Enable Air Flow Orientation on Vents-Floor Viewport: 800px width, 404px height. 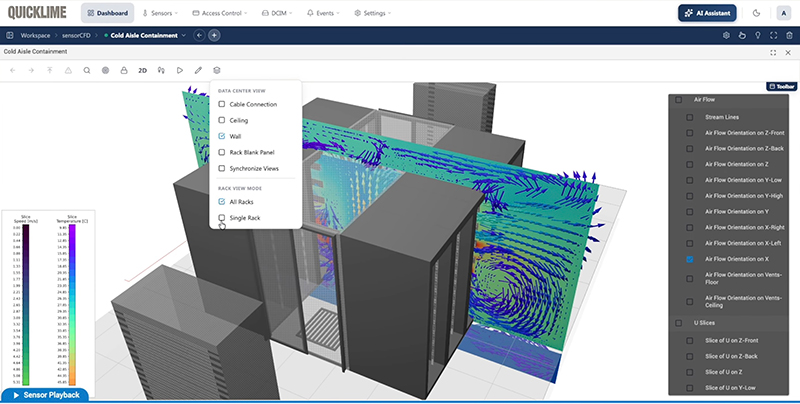690,279
